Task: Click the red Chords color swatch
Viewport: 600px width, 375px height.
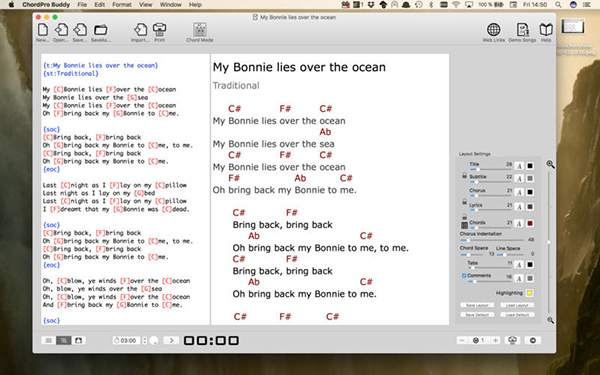Action: click(x=530, y=223)
